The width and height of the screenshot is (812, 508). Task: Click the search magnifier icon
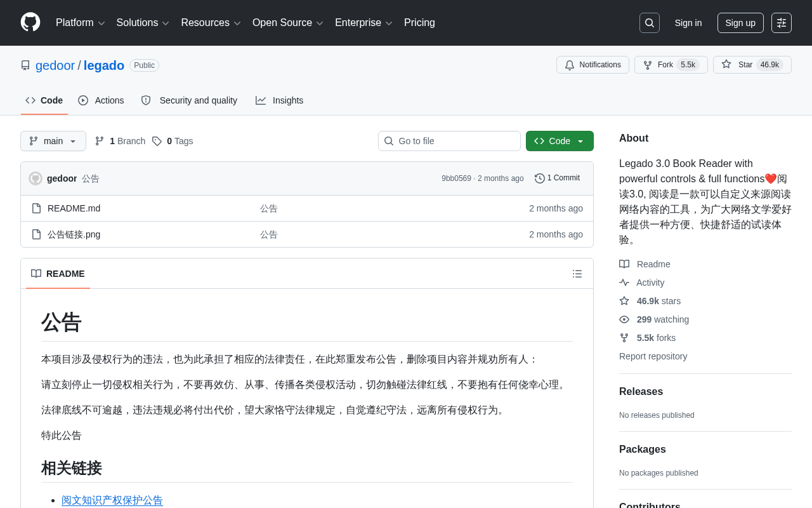click(650, 23)
